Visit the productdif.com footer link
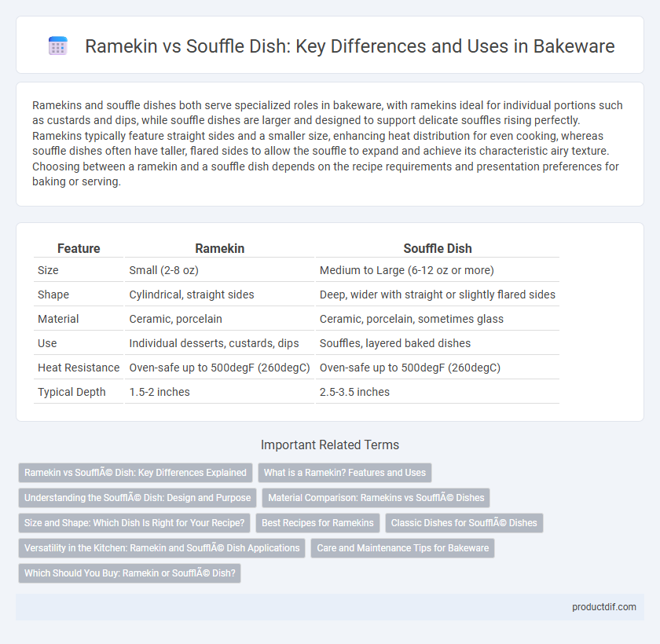Image resolution: width=660 pixels, height=644 pixels. (604, 607)
